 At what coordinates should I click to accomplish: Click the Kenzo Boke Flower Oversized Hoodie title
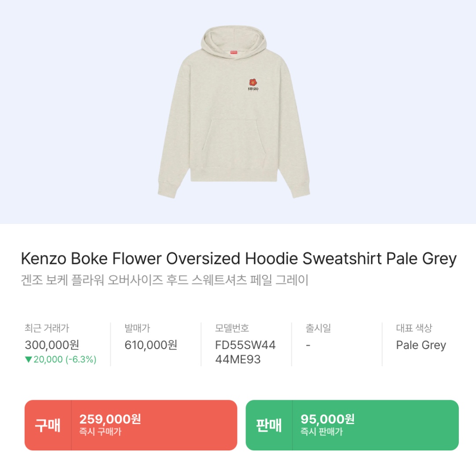(238, 259)
